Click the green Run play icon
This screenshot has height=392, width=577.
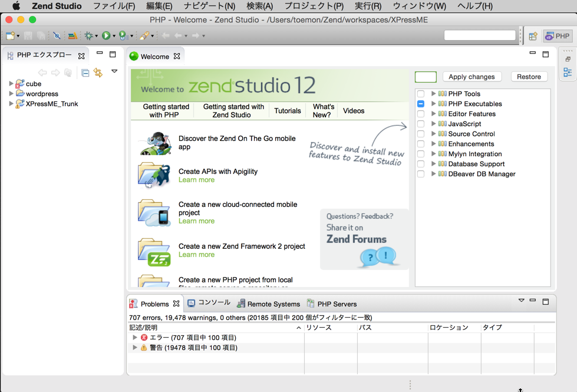pyautogui.click(x=106, y=36)
